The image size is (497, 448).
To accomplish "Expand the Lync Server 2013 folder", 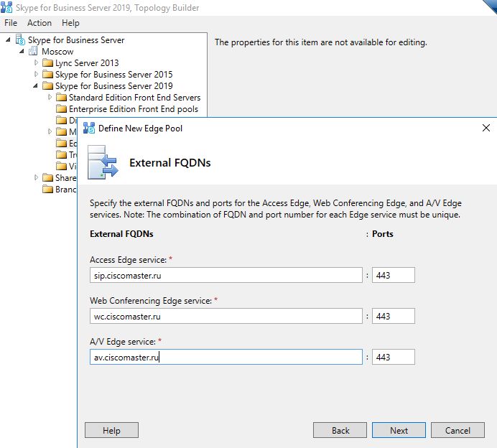I will click(36, 62).
